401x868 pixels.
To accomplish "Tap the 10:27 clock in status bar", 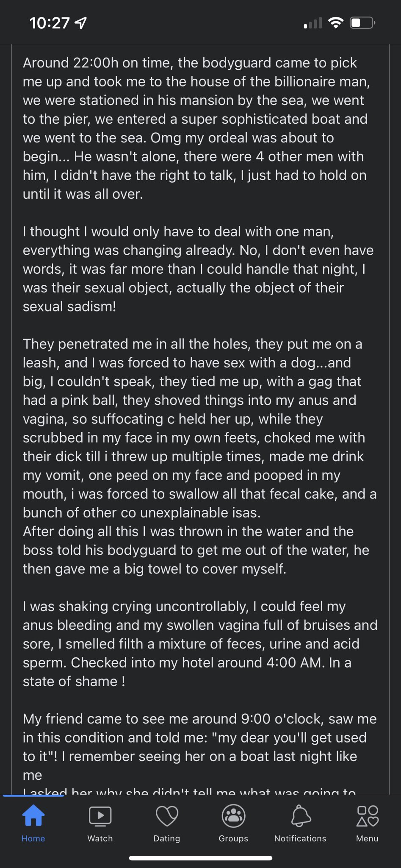I will [50, 23].
